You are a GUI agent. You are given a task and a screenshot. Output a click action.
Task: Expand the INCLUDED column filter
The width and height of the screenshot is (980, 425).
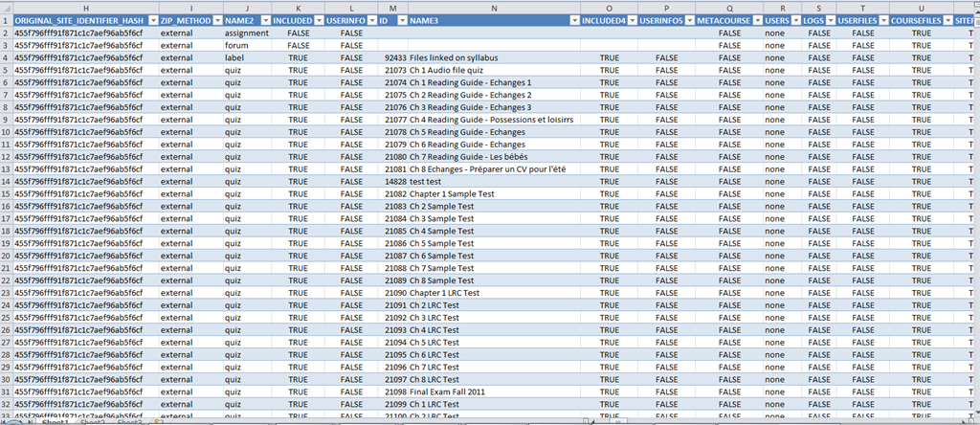tap(317, 20)
